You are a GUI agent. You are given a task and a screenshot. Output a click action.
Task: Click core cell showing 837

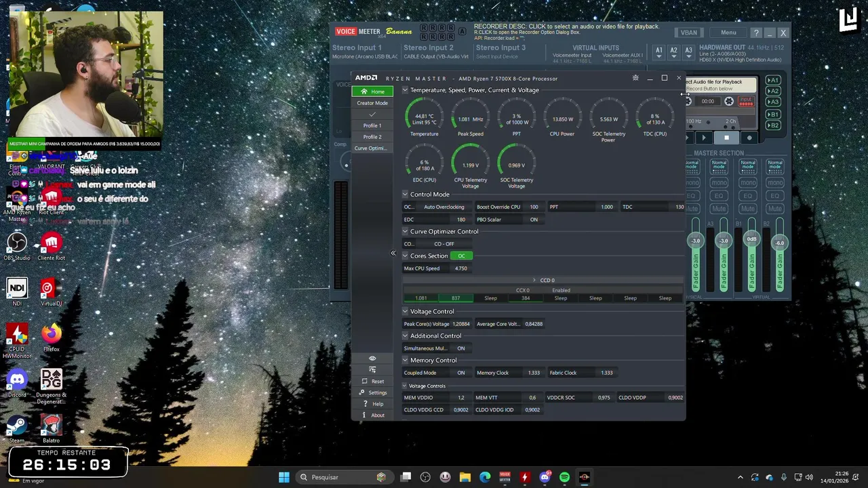[x=456, y=298]
